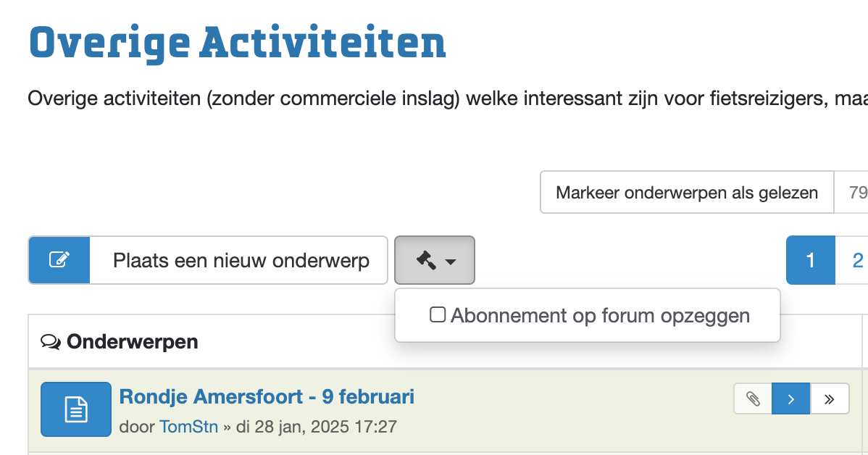Click the paperclip attachment icon
Viewport: 868px width, 455px height.
click(753, 399)
